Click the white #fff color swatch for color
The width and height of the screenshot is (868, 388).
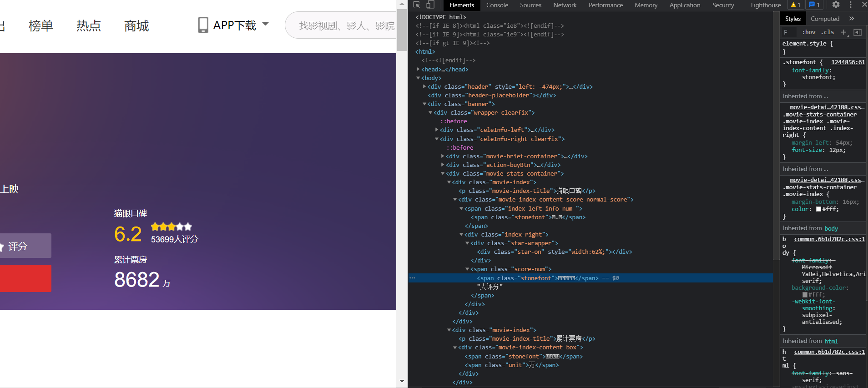click(819, 209)
